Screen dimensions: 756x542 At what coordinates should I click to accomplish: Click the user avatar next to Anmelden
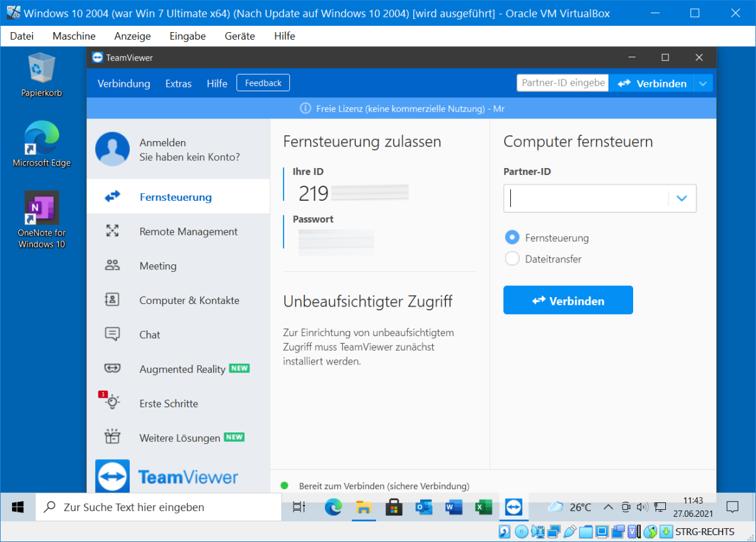tap(112, 149)
